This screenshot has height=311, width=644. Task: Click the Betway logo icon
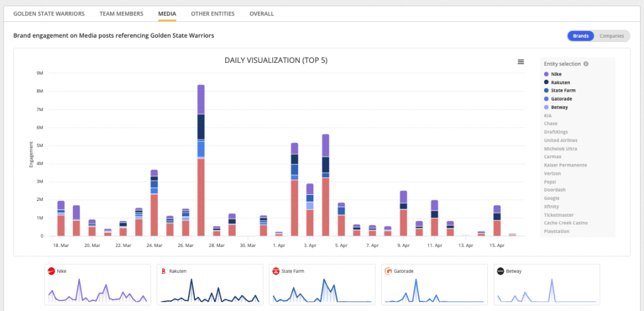(500, 271)
